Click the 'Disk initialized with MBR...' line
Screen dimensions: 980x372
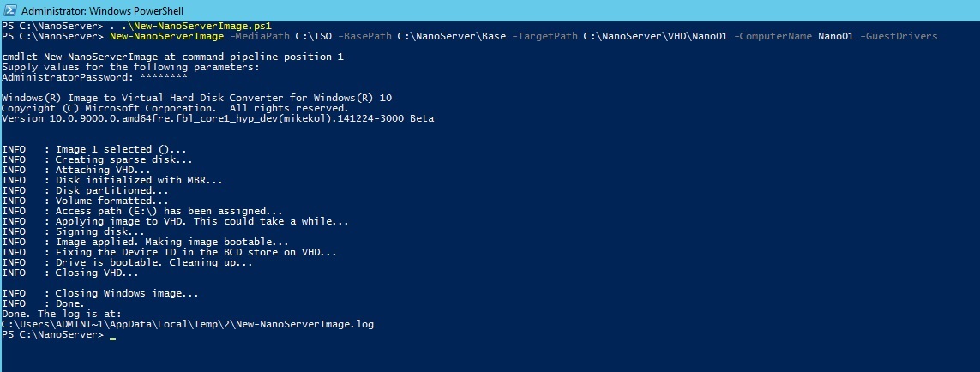(112, 180)
